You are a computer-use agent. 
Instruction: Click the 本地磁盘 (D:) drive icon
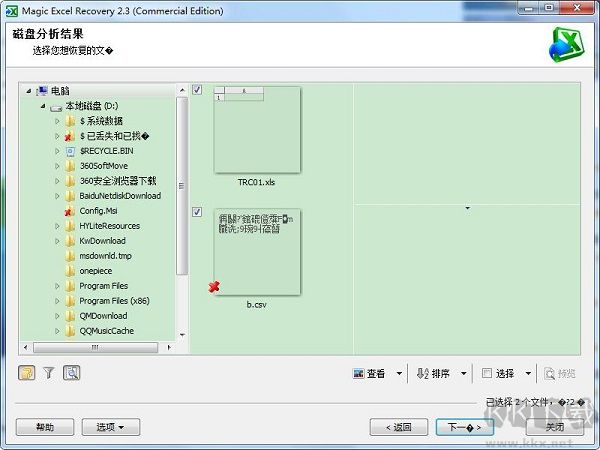click(56, 107)
